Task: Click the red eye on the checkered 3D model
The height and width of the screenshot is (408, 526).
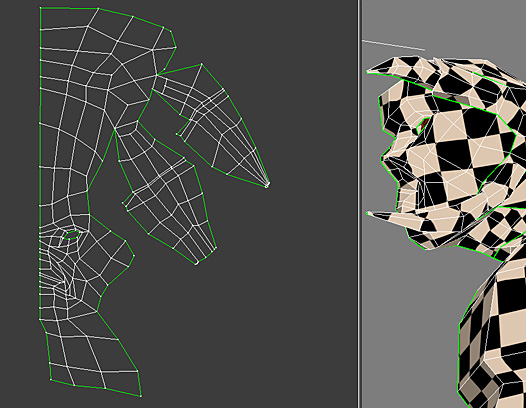Action: (x=424, y=124)
